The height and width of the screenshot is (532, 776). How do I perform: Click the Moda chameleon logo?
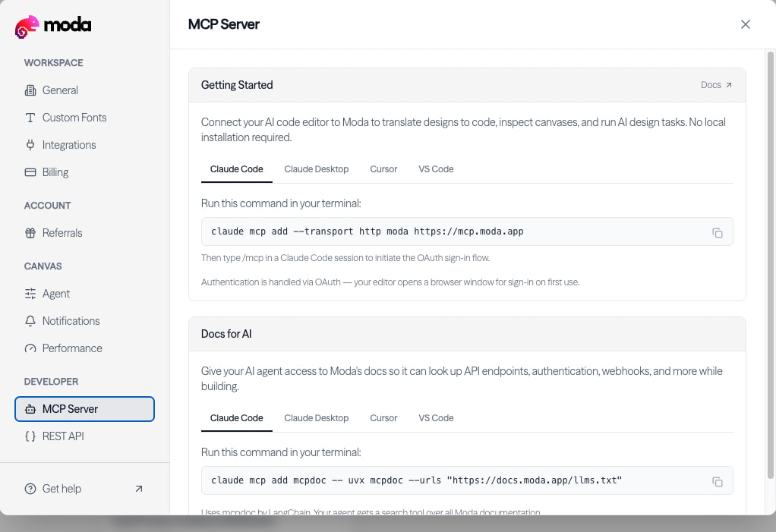[x=27, y=27]
